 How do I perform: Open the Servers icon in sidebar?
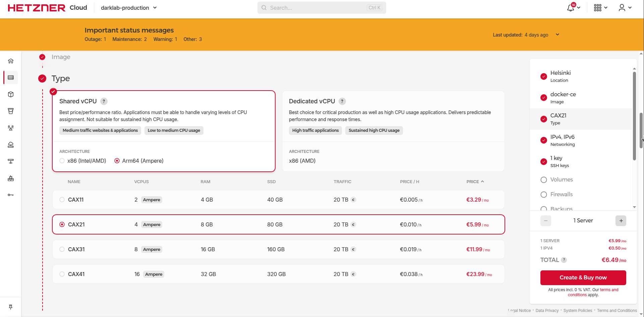11,77
